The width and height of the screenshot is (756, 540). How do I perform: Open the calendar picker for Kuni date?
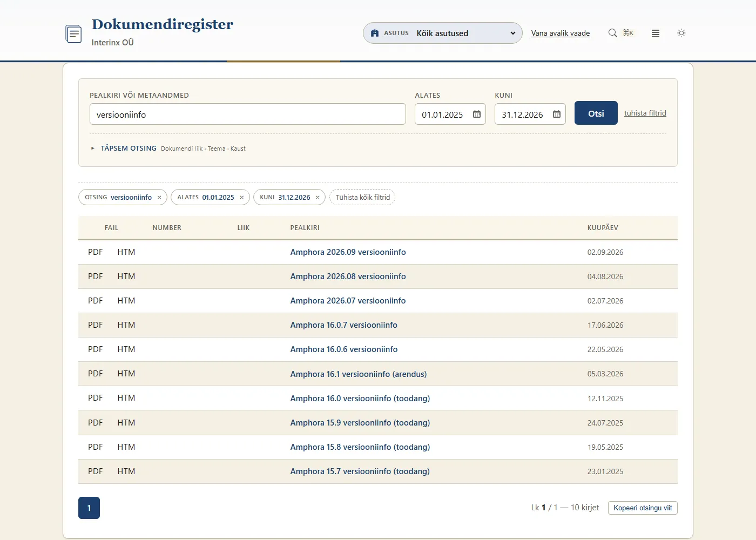coord(557,114)
